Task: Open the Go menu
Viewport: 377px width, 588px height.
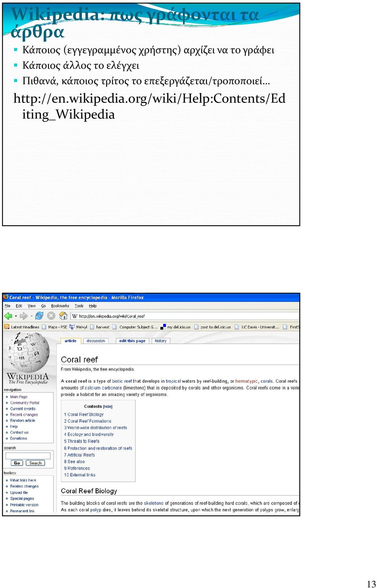Action: point(43,306)
